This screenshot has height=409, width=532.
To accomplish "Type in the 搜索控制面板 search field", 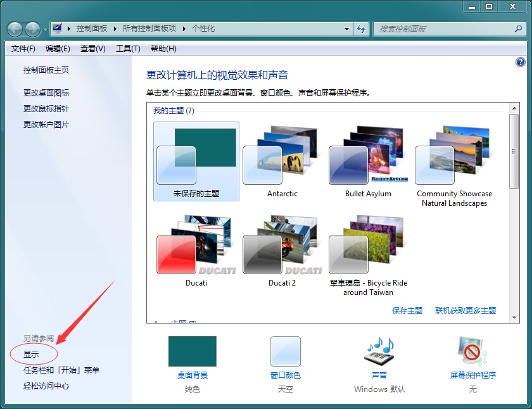I will tap(443, 28).
